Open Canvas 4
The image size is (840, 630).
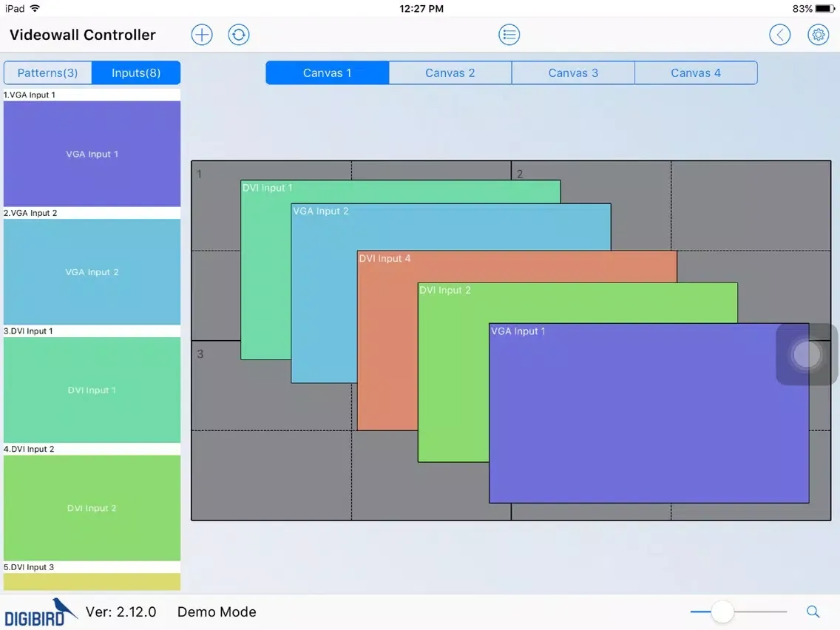(696, 72)
